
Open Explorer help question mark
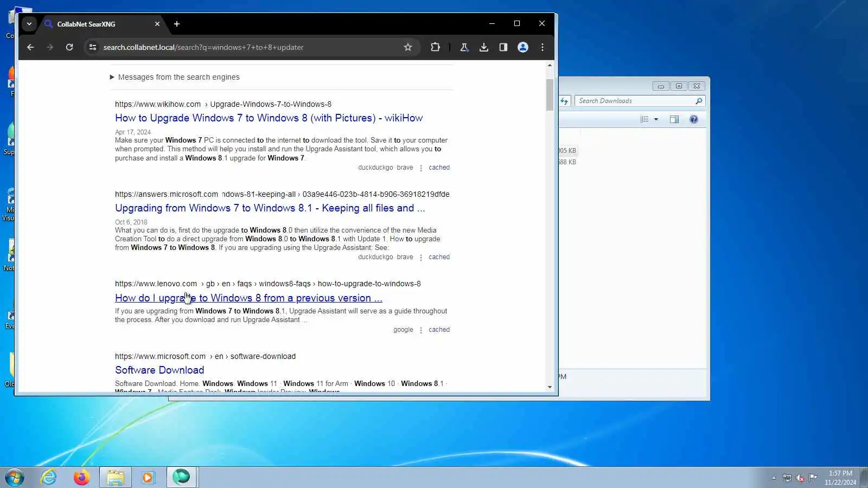694,119
